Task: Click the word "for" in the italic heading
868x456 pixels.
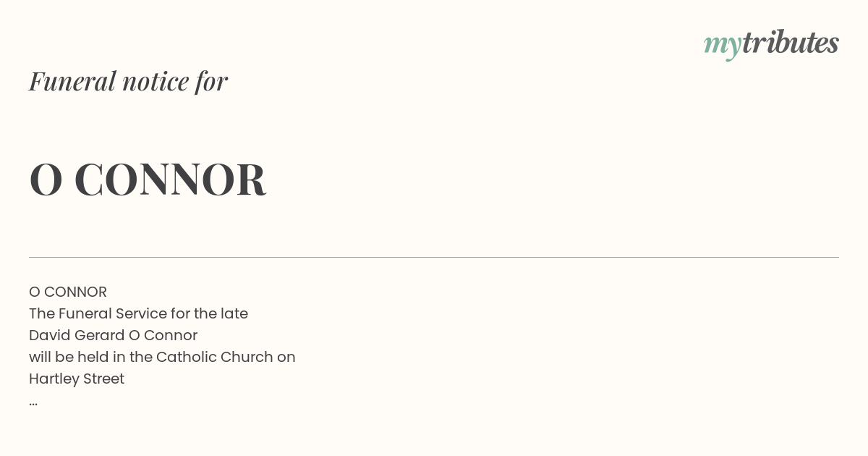Action: [211, 82]
